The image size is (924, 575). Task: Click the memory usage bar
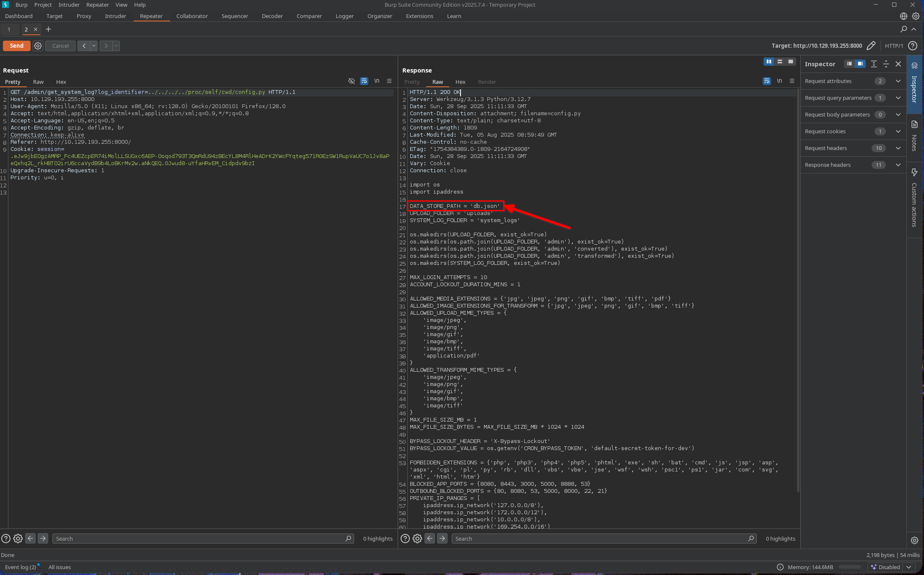click(850, 567)
